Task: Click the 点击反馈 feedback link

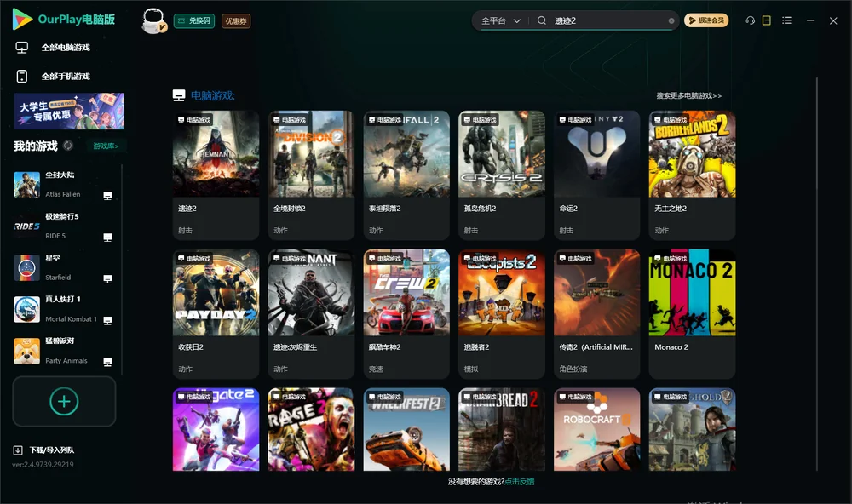Action: pyautogui.click(x=520, y=481)
